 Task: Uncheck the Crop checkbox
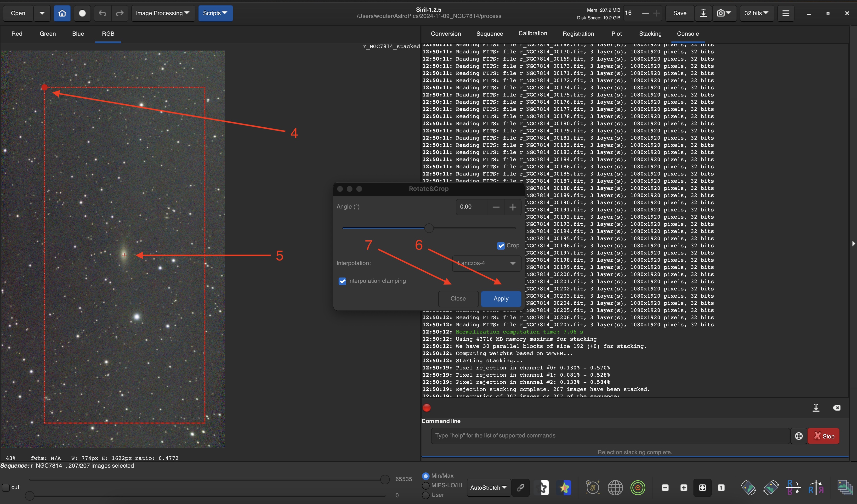click(501, 246)
